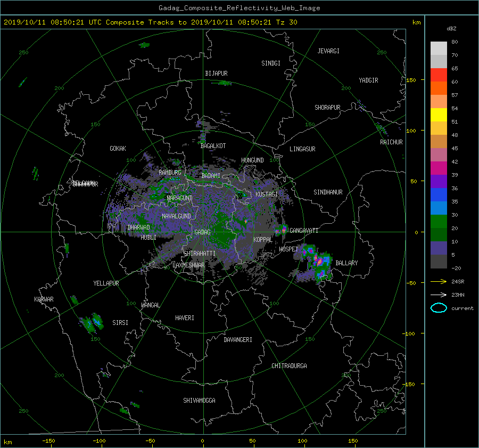The image size is (479, 448).
Task: Select the red 60-65 dBZ color swatch
Action: click(439, 75)
